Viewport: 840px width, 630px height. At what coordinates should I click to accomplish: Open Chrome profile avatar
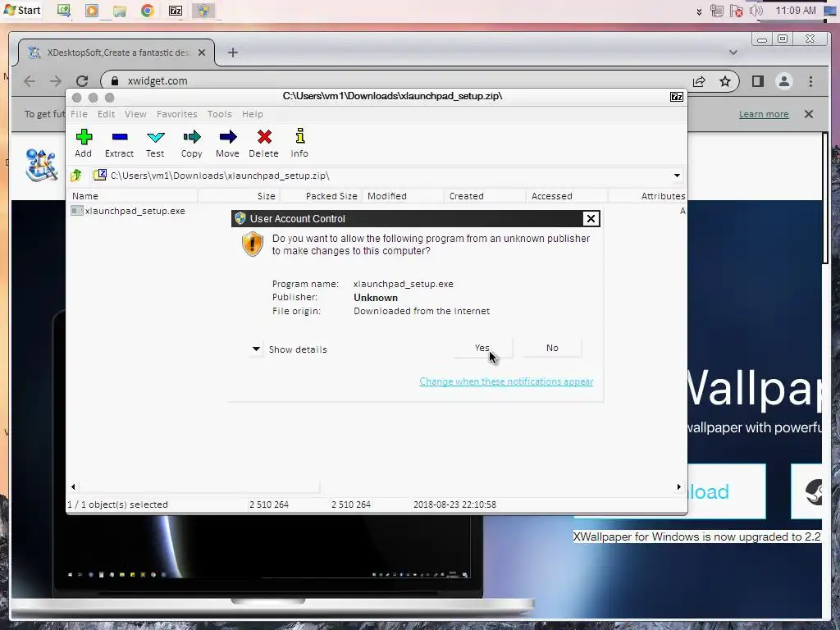click(x=783, y=81)
